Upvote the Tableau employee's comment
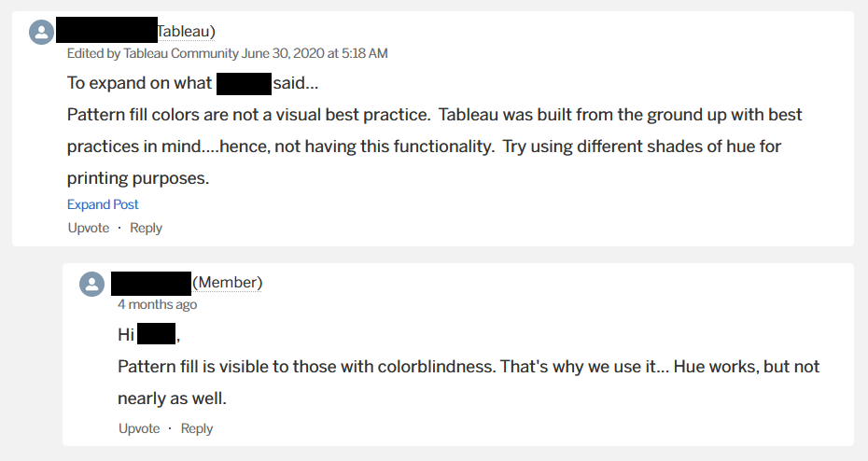Viewport: 868px width, 461px height. coord(89,228)
